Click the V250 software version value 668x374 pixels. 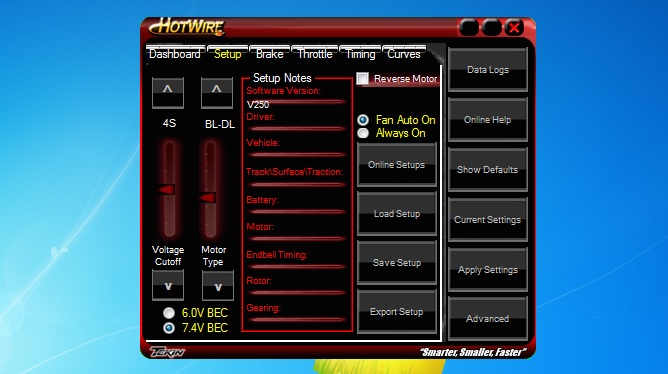tap(258, 105)
